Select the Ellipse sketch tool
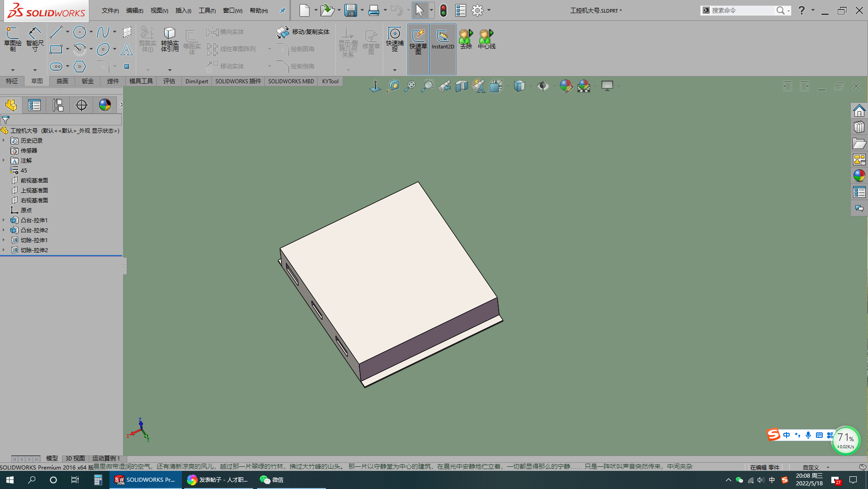 pos(103,49)
